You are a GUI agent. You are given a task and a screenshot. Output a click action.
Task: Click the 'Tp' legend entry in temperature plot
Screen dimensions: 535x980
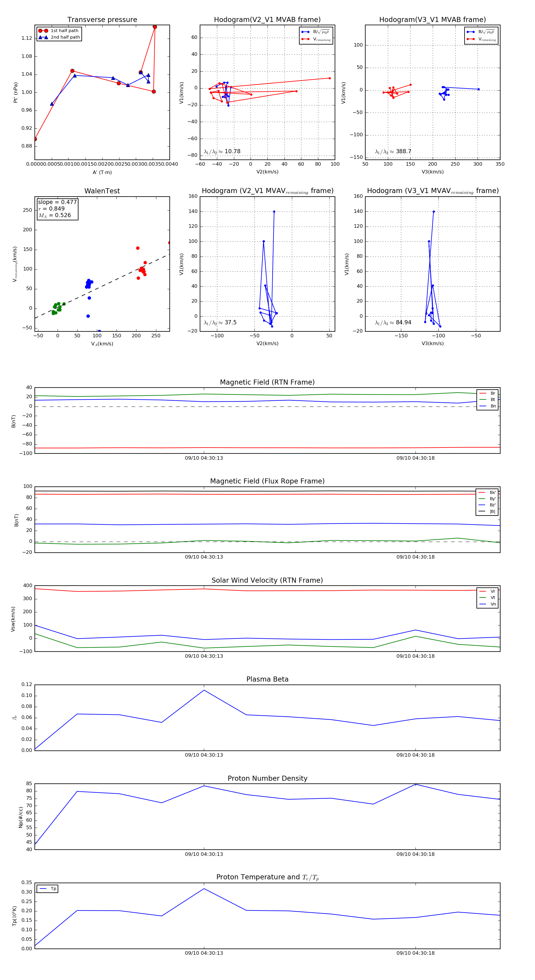point(48,889)
